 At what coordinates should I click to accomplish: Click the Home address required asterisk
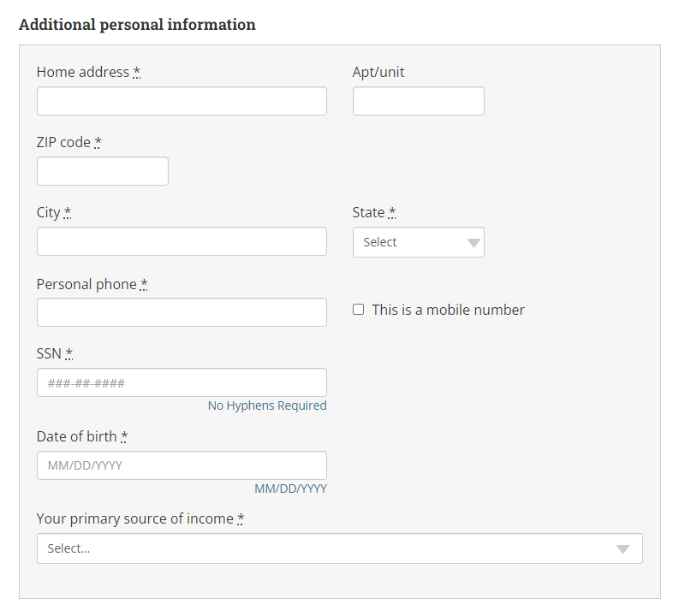point(137,71)
